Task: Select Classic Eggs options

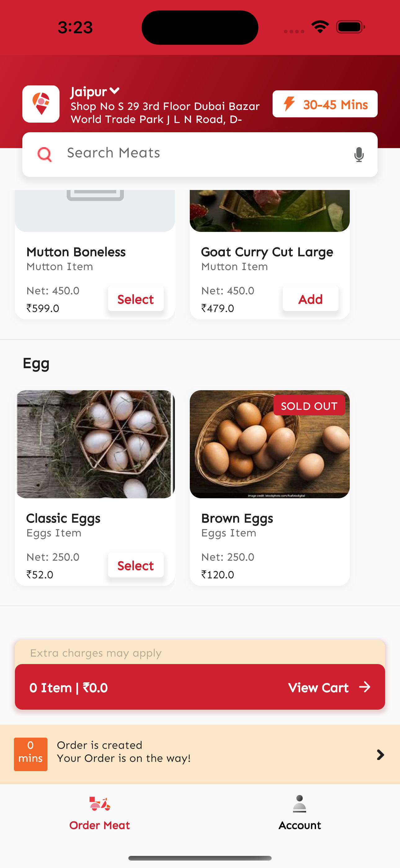Action: pos(136,565)
